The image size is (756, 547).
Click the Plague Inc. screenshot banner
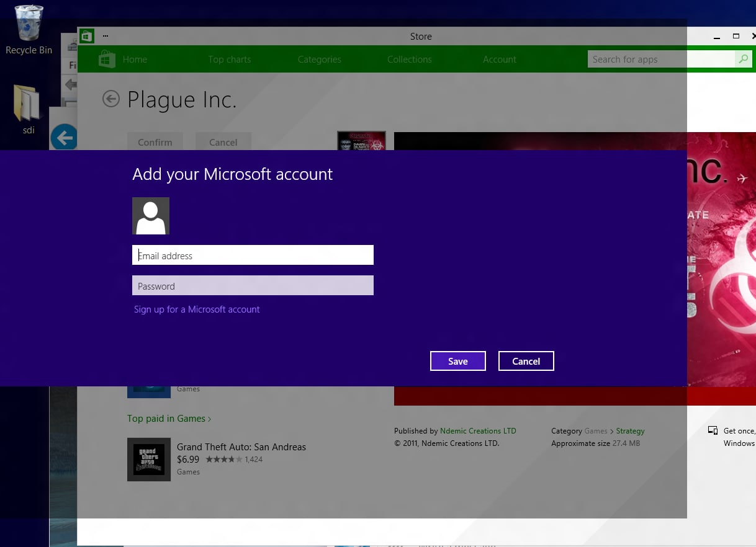(721, 259)
